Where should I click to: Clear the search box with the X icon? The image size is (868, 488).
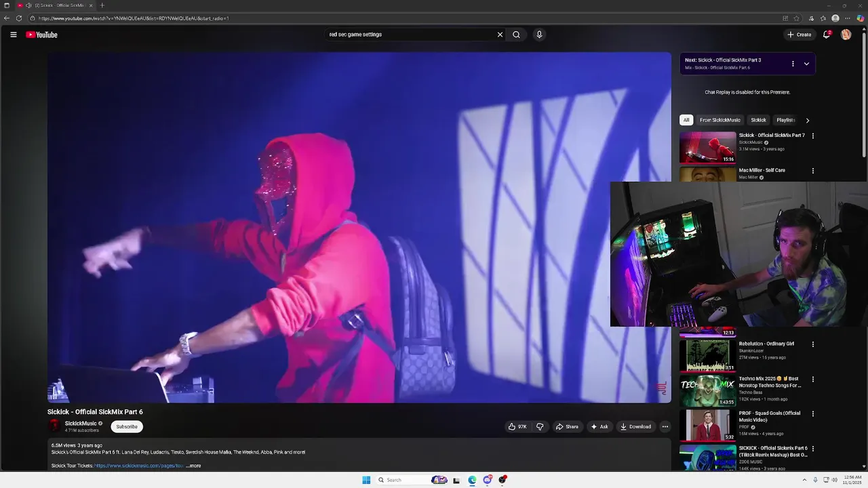pyautogui.click(x=500, y=35)
